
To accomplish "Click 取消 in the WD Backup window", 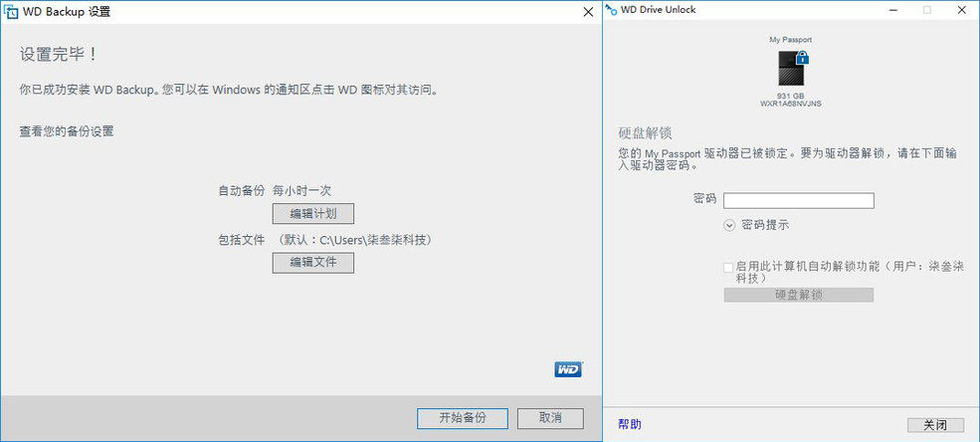I will pos(550,418).
